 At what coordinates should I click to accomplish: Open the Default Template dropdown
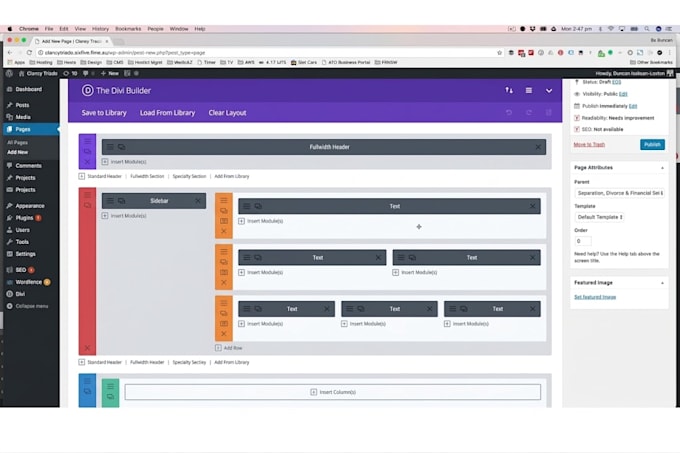[x=599, y=217]
